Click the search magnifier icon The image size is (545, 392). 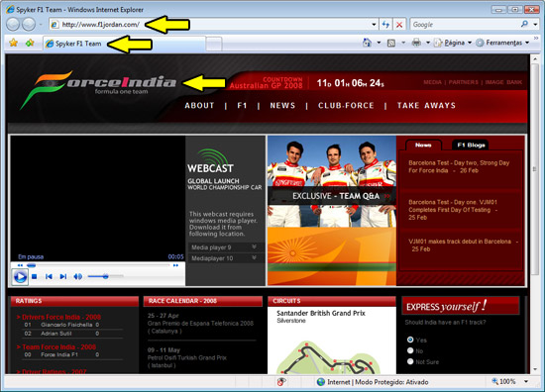click(x=524, y=24)
